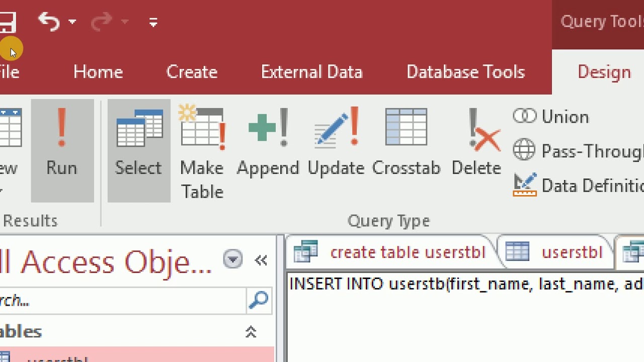The height and width of the screenshot is (362, 644).
Task: Select the Union query option
Action: (551, 117)
